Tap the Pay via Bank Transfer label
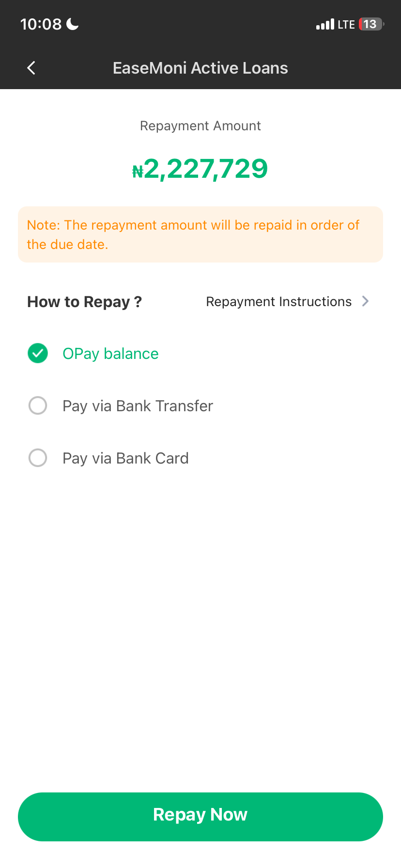Screen dimensions: 401x868 (138, 406)
